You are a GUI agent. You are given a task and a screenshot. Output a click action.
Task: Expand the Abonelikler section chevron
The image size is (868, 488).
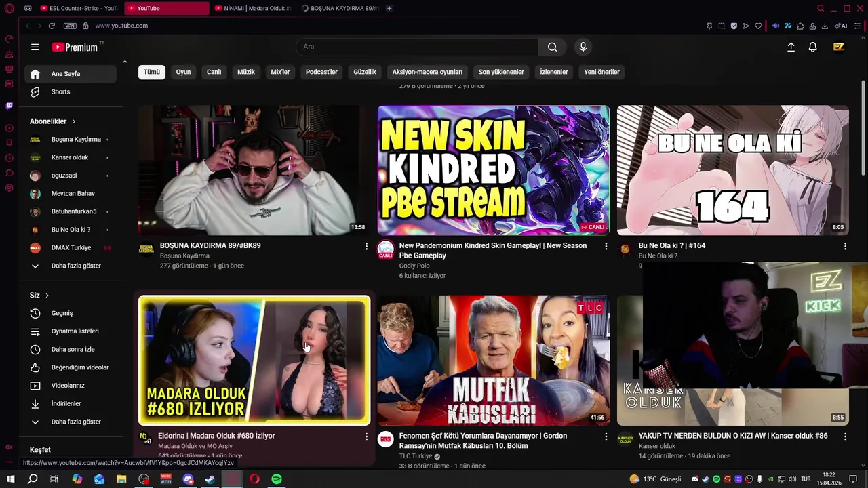click(x=74, y=121)
